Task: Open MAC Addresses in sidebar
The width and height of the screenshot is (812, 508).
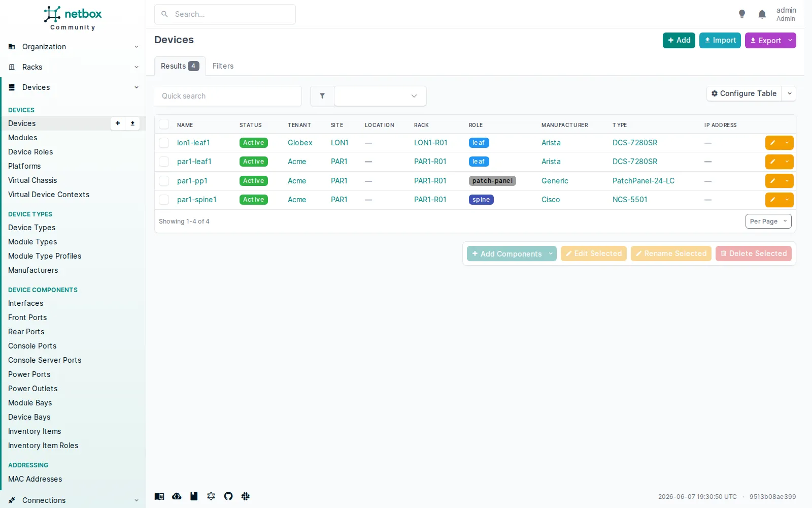Action: coord(35,479)
